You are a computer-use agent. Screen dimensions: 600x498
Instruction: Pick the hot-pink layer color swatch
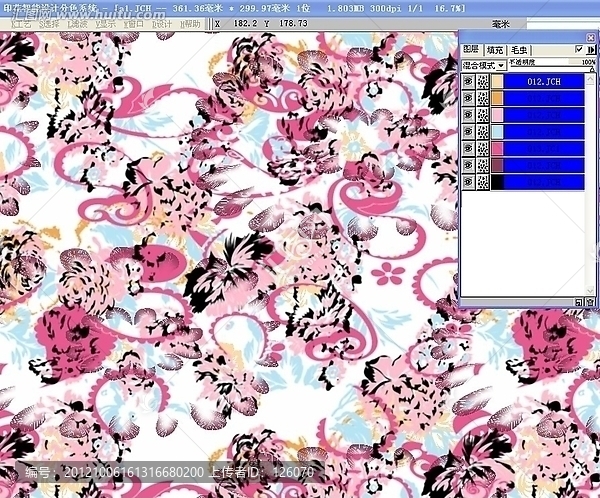tap(497, 149)
